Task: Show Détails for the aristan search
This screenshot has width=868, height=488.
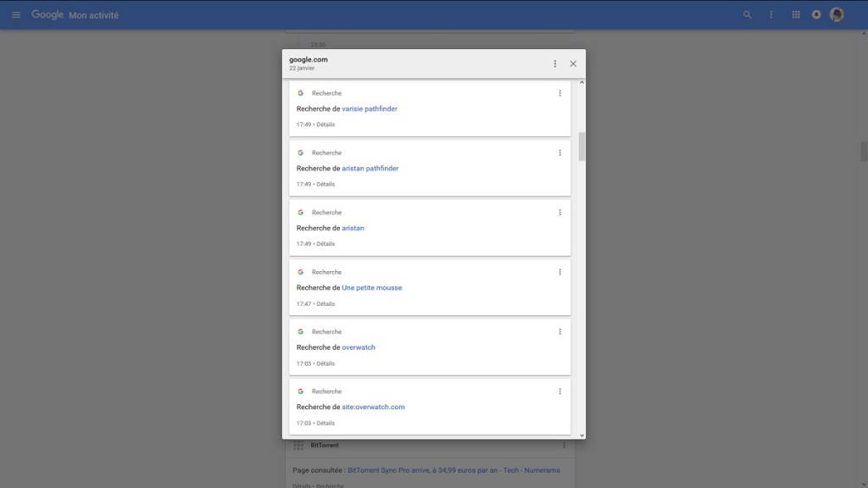Action: [325, 244]
